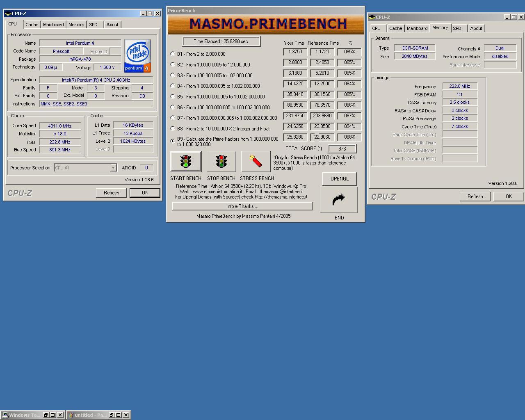Click the memory Frequency value 222.8 MHz
Image resolution: width=525 pixels, height=420 pixels.
(x=460, y=87)
